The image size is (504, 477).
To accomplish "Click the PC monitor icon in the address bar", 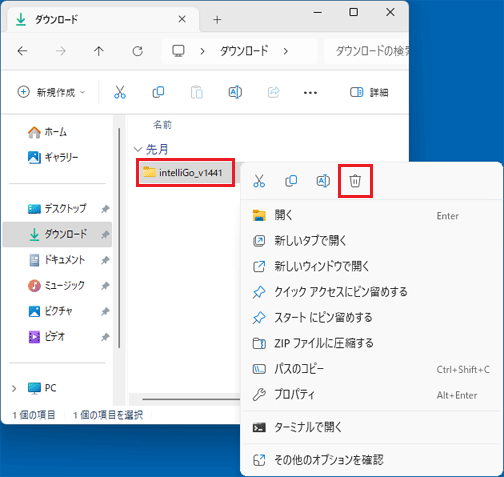I will coord(178,51).
